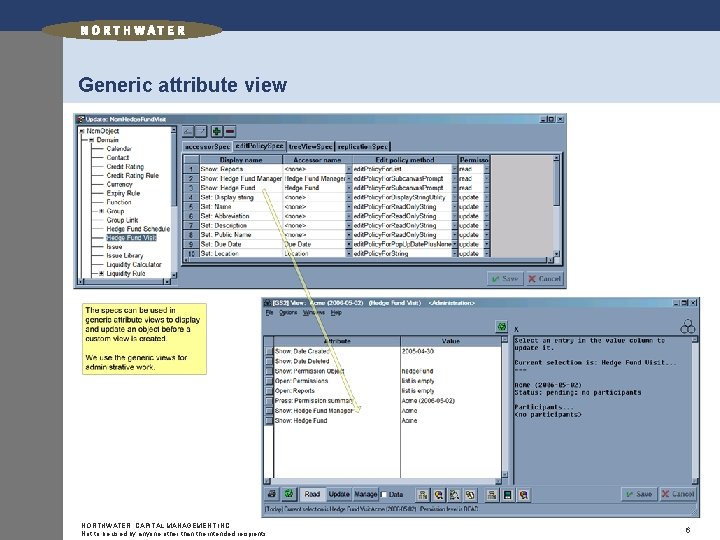The height and width of the screenshot is (540, 720).
Task: Select Credit Rating Rule in the tree
Action: click(132, 175)
